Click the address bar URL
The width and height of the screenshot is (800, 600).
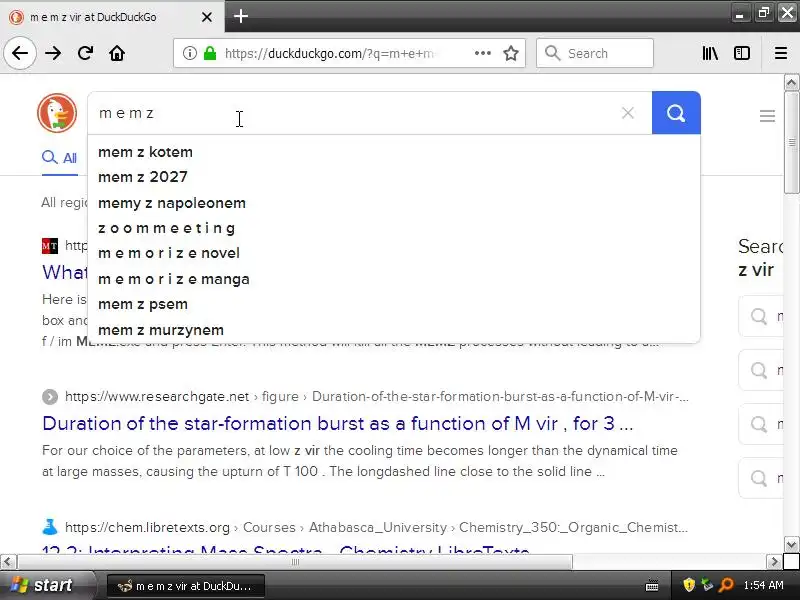click(329, 53)
